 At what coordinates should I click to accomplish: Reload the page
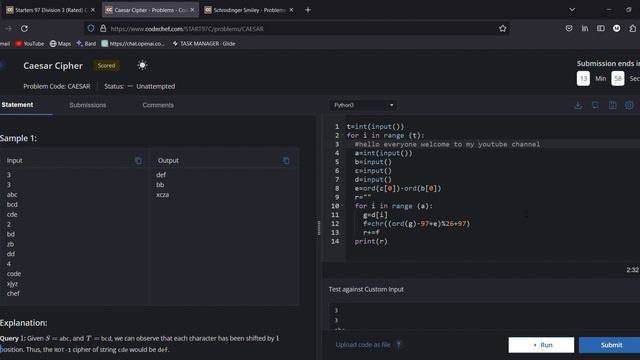[24, 29]
